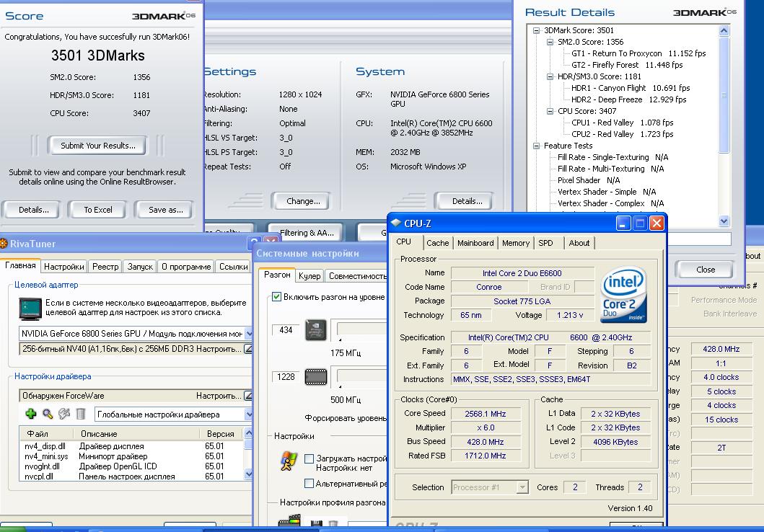The height and width of the screenshot is (532, 764).
Task: Click the Настроить triangle button on the ForceWare row
Action: [248, 396]
